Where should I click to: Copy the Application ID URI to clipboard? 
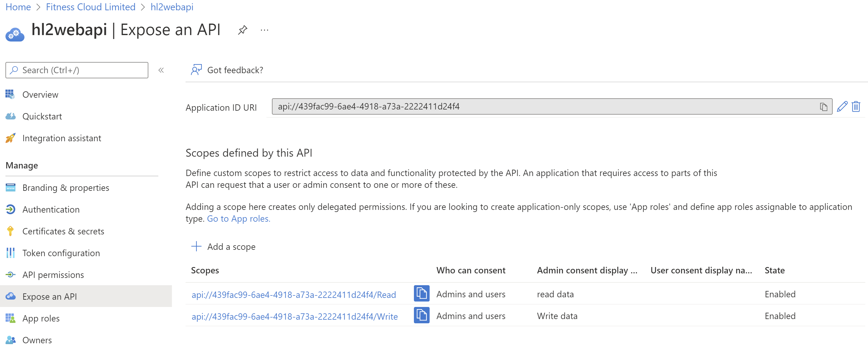(824, 107)
